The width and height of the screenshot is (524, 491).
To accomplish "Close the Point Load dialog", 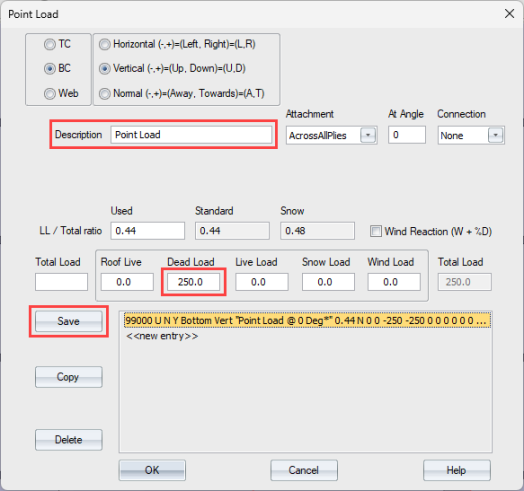I will coord(509,14).
